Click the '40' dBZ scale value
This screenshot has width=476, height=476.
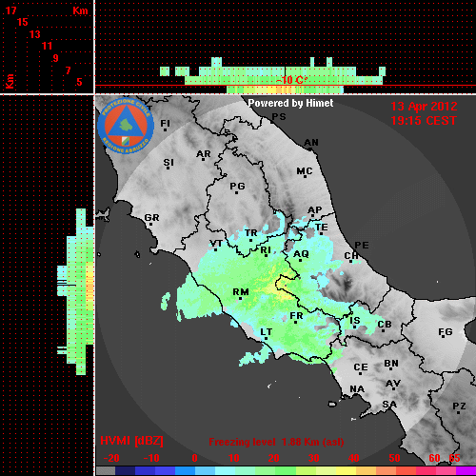coord(353,458)
